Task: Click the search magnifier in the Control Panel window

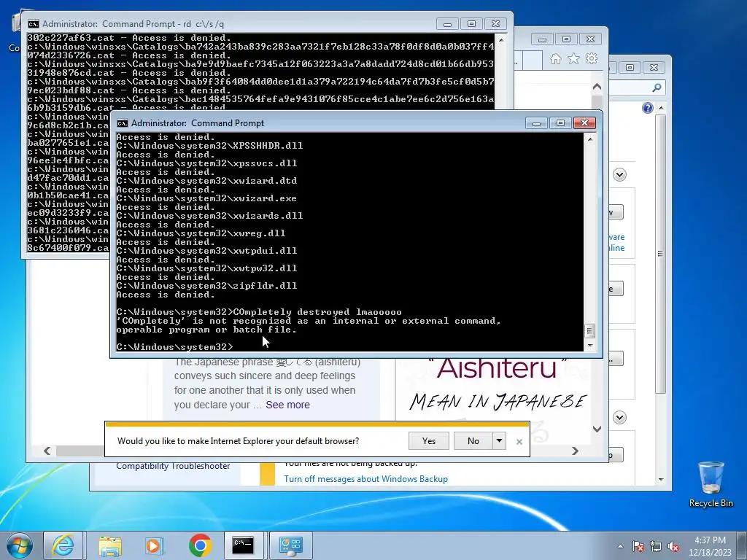Action: point(657,87)
